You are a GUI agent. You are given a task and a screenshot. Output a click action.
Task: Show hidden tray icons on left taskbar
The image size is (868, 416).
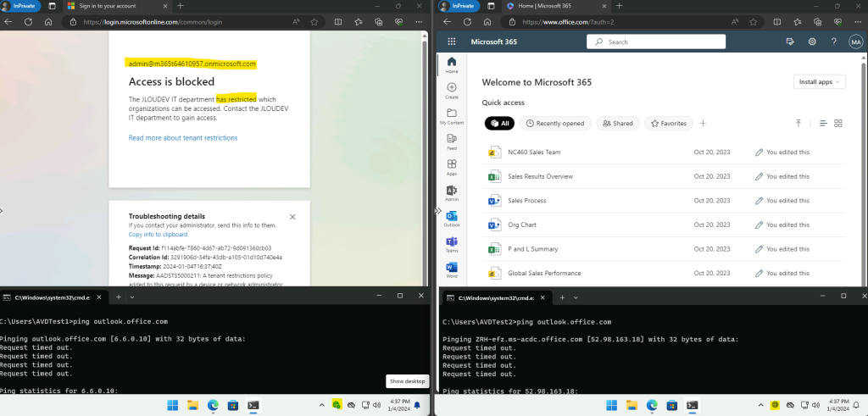[x=323, y=405]
